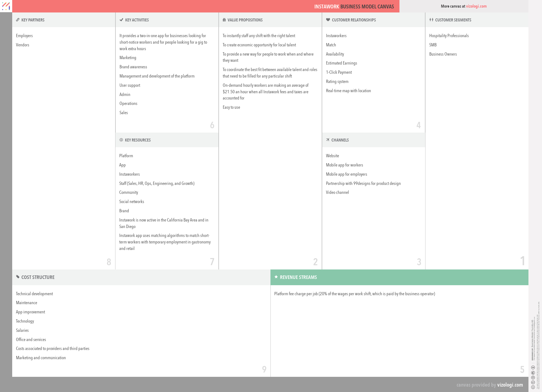This screenshot has height=392, width=542.
Task: Click the gift icon beside Value Propositions
Action: coord(224,20)
